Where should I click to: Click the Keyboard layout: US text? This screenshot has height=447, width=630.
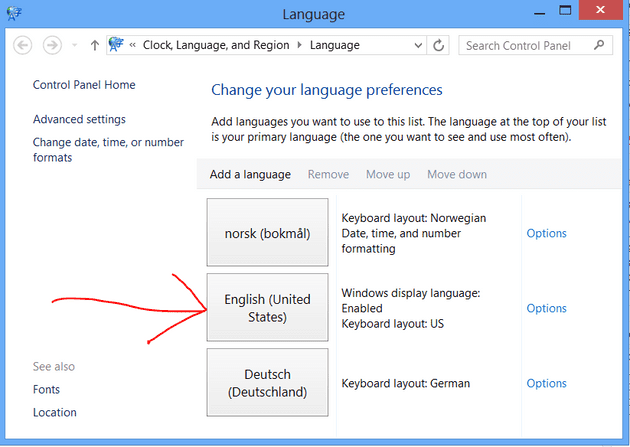point(393,324)
